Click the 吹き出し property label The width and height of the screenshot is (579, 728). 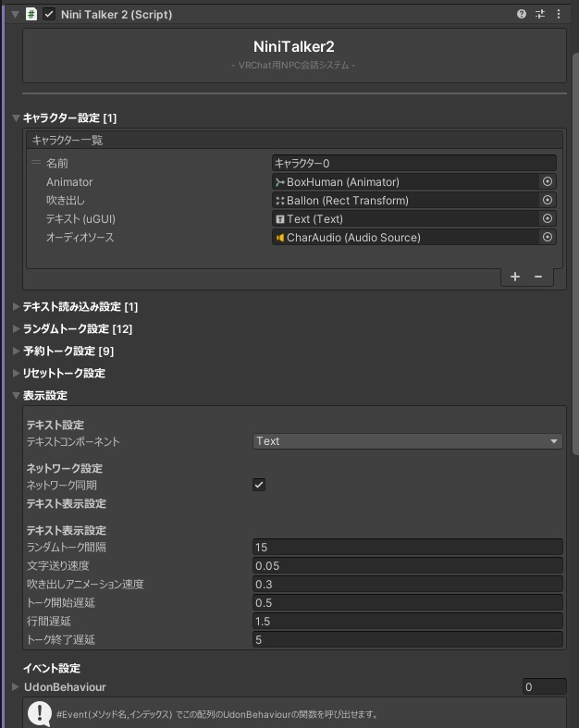pyautogui.click(x=65, y=200)
